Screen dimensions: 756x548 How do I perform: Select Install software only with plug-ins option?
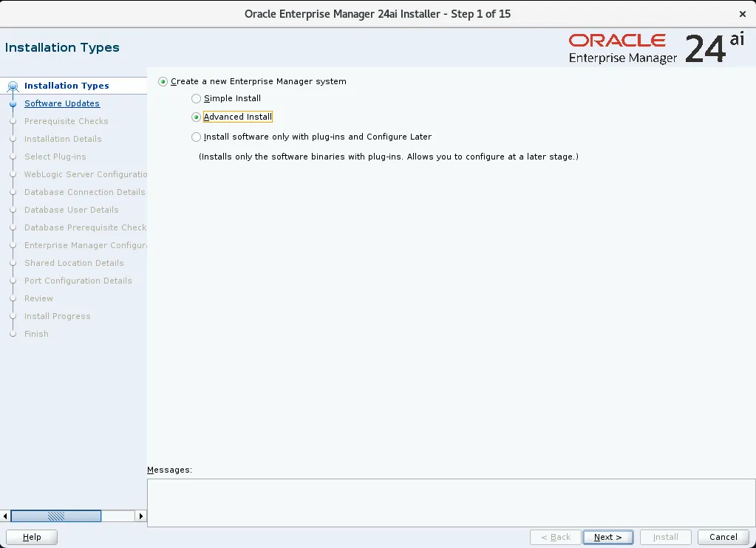(197, 137)
